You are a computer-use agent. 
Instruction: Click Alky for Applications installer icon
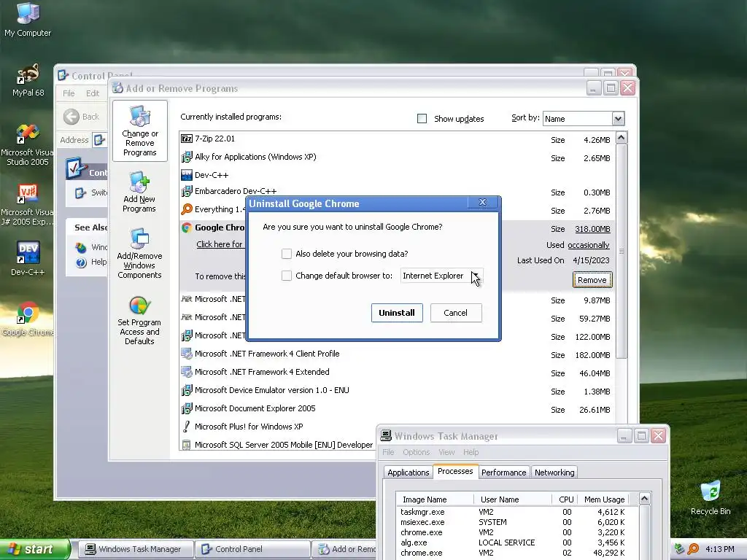pyautogui.click(x=187, y=157)
